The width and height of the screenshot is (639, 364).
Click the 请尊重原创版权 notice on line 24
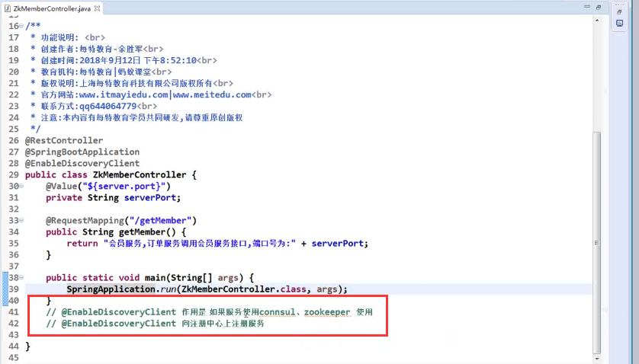click(x=214, y=118)
